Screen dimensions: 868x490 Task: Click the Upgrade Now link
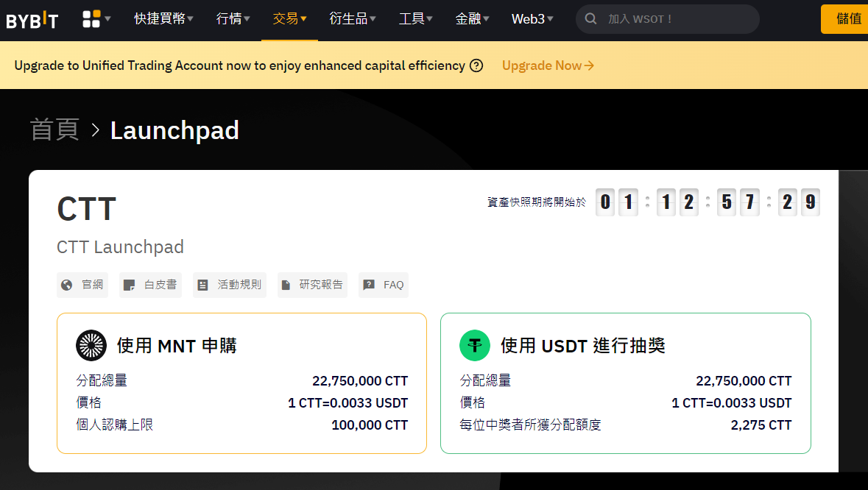[x=548, y=65]
